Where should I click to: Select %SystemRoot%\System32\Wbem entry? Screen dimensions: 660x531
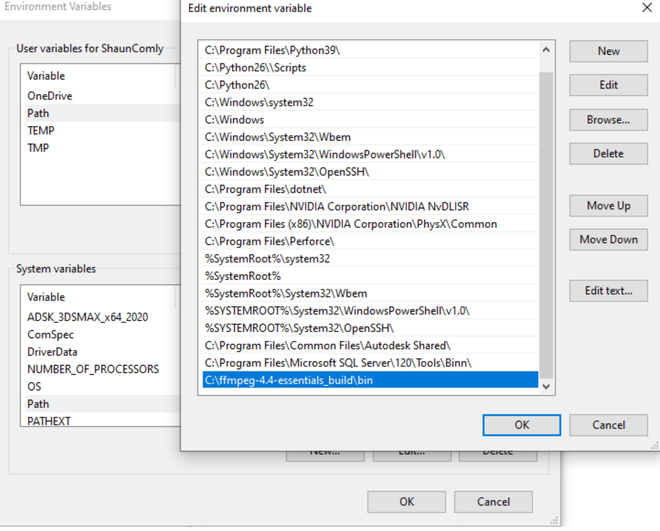click(370, 293)
